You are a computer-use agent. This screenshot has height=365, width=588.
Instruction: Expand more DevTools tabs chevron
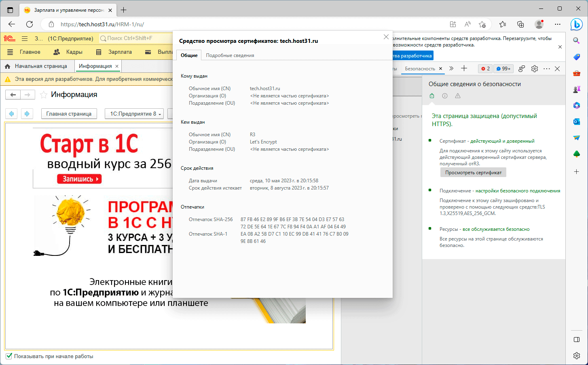coord(451,69)
